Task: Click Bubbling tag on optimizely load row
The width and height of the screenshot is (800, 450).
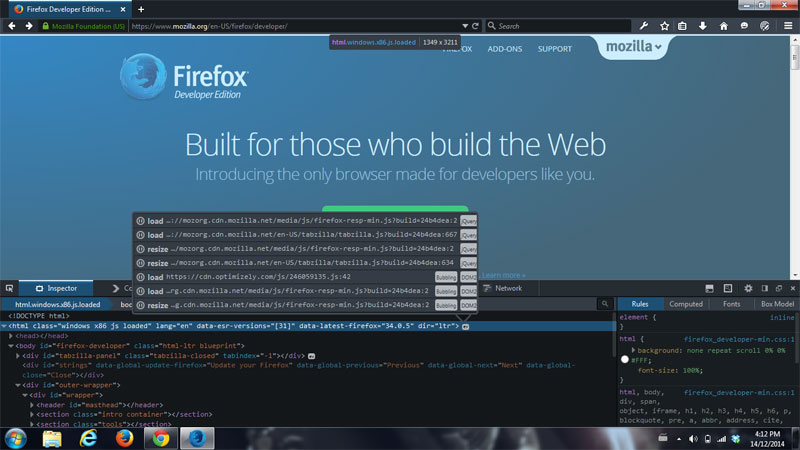Action: [x=446, y=277]
